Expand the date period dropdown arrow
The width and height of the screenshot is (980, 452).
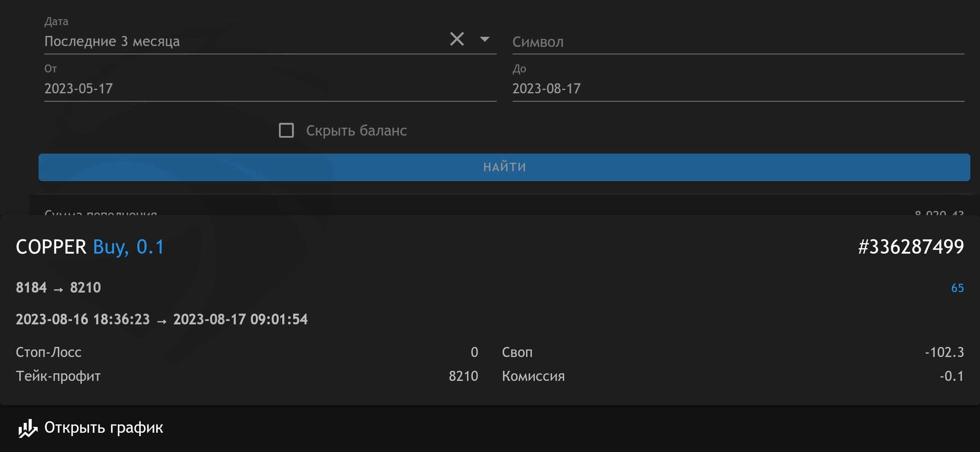tap(485, 39)
